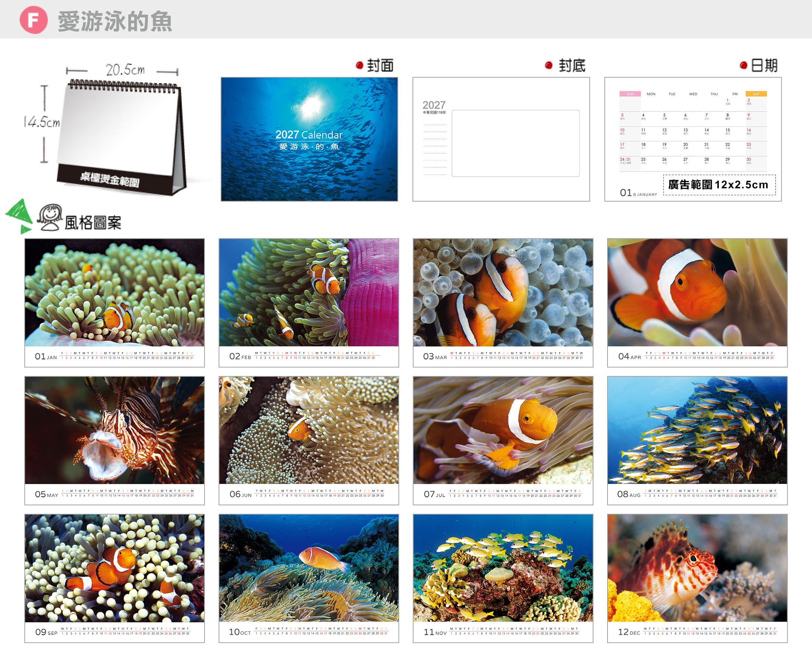The image size is (812, 658).
Task: Click the green paper-plane arrow icon
Action: tap(19, 216)
